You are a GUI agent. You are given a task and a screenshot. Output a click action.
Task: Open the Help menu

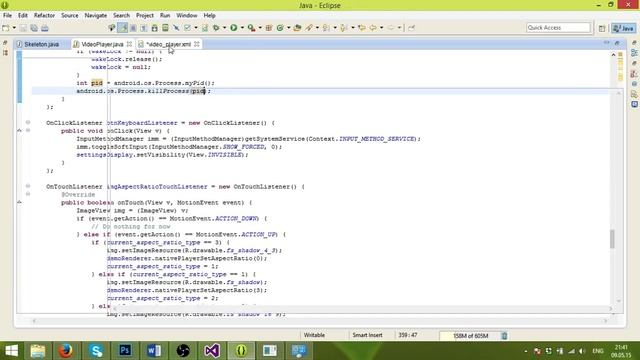(209, 15)
